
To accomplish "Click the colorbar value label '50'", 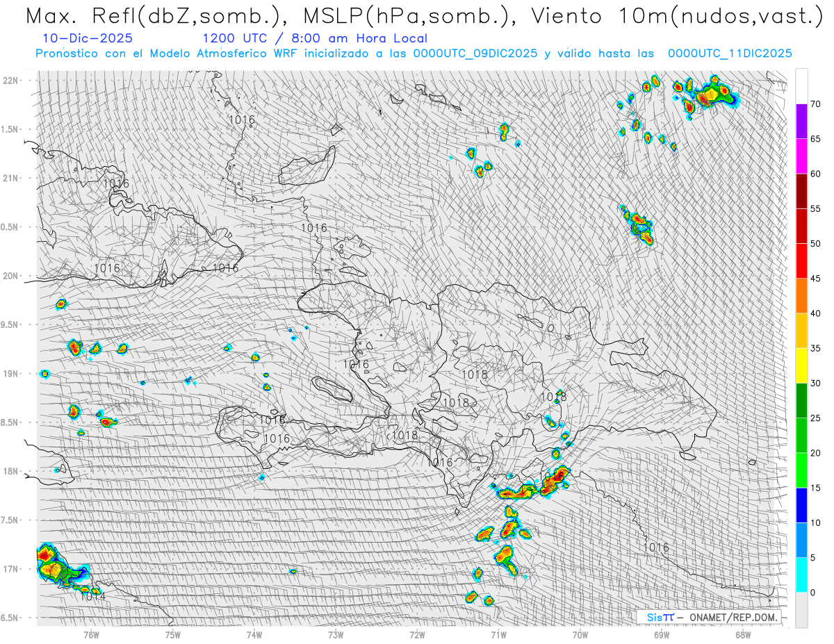I will point(815,244).
